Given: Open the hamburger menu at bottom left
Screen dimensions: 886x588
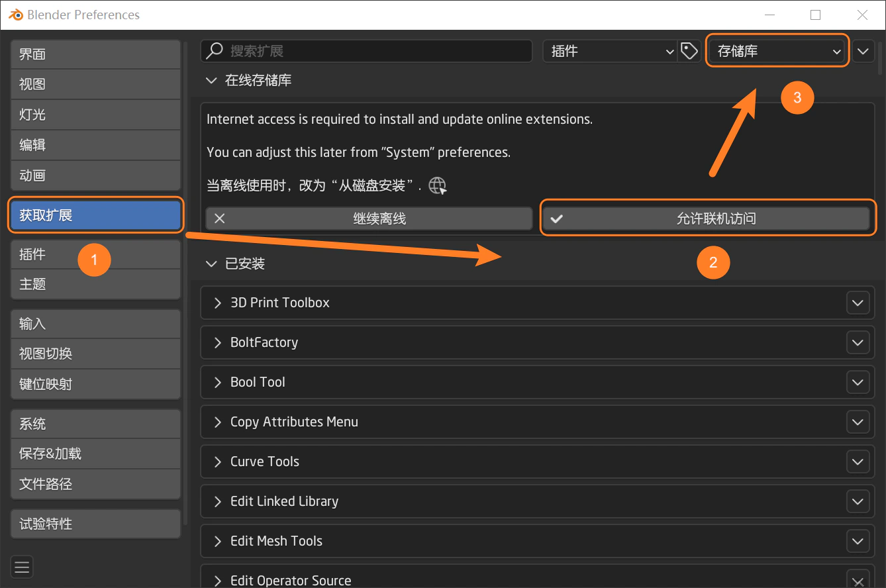Looking at the screenshot, I should click(22, 567).
